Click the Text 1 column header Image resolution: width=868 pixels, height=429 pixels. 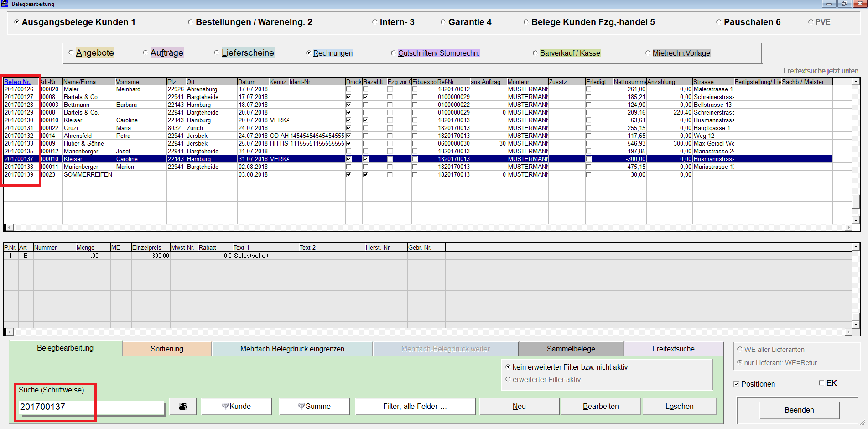pyautogui.click(x=265, y=247)
